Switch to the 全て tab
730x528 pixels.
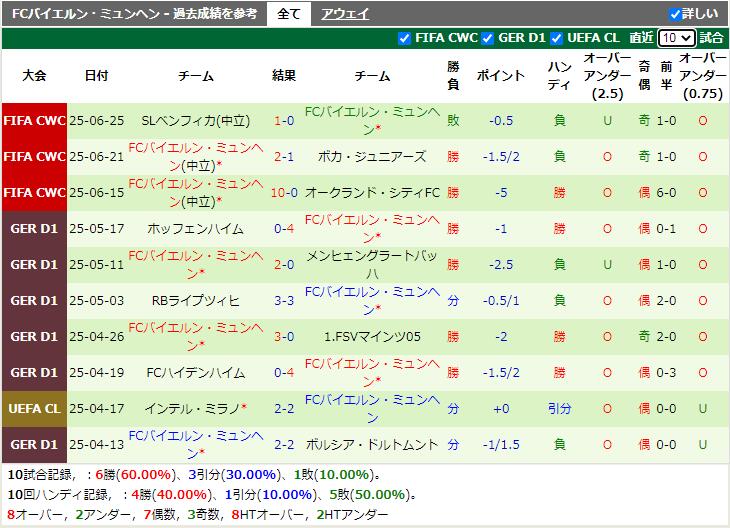click(x=289, y=14)
